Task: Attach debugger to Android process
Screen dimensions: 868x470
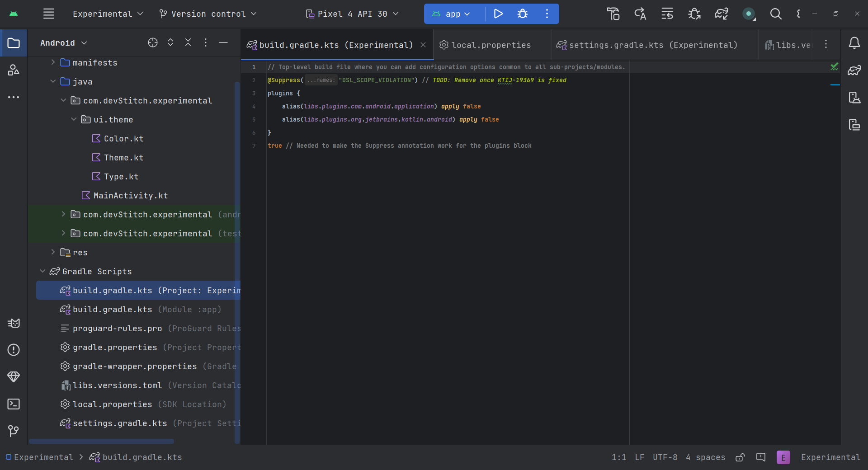Action: (694, 14)
